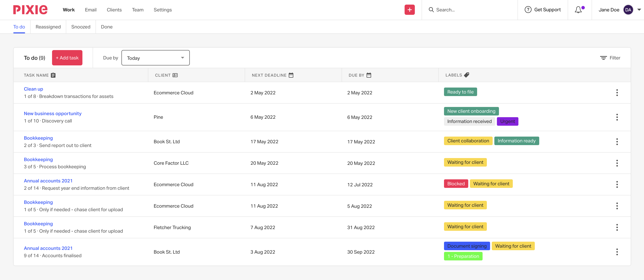Switch to the Snoozed tab

click(81, 27)
